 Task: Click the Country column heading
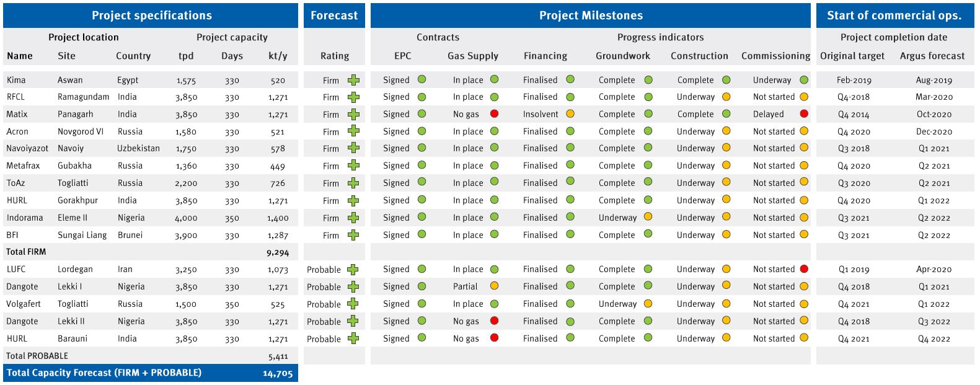pos(133,56)
